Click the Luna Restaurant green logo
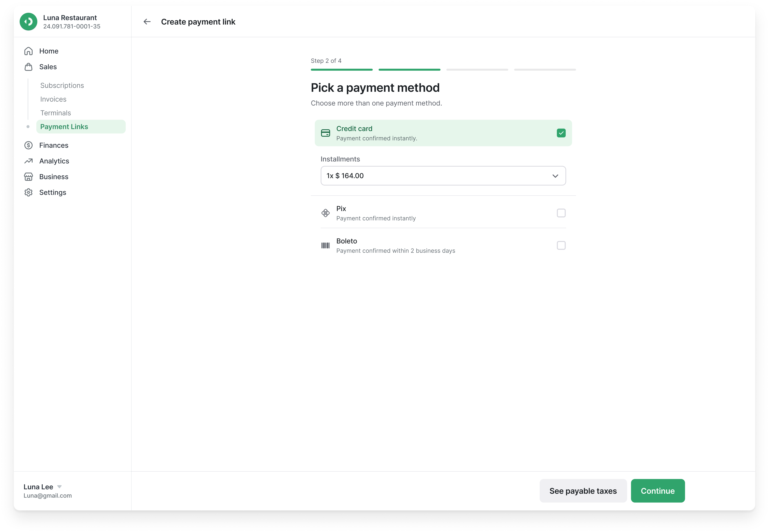This screenshot has width=769, height=532. (29, 22)
